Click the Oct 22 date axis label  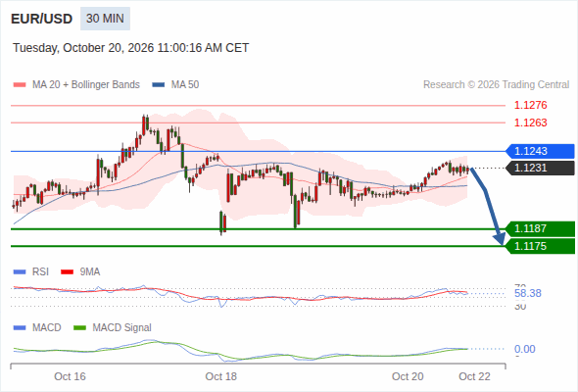click(x=474, y=376)
